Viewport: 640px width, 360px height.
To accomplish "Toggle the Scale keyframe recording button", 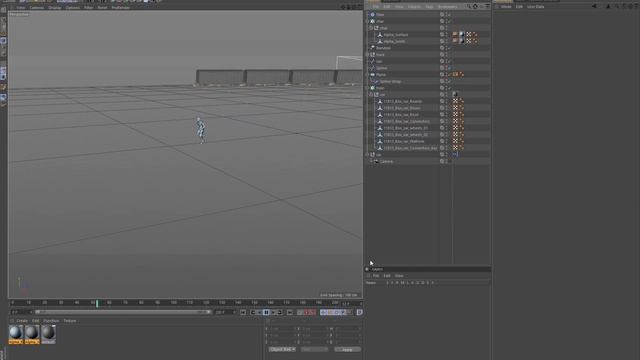I will coord(330,312).
